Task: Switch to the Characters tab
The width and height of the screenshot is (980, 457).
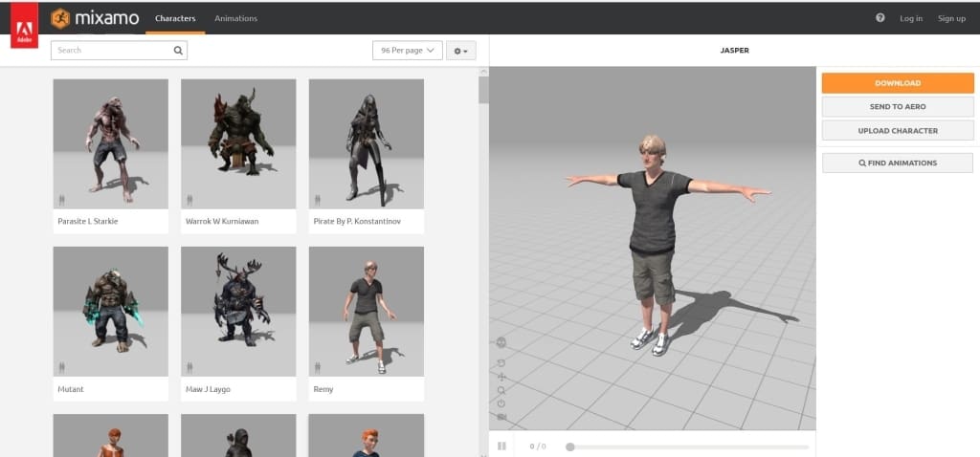Action: (175, 18)
